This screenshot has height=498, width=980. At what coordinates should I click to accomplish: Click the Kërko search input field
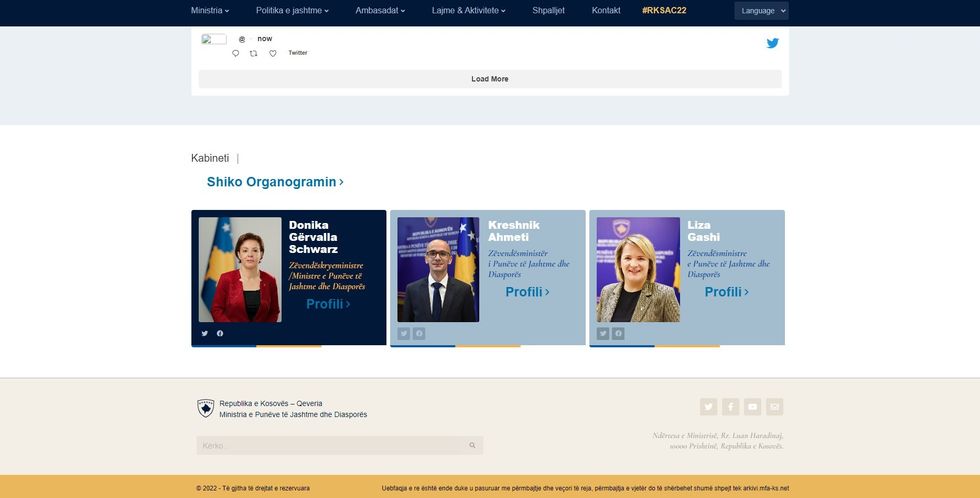330,446
